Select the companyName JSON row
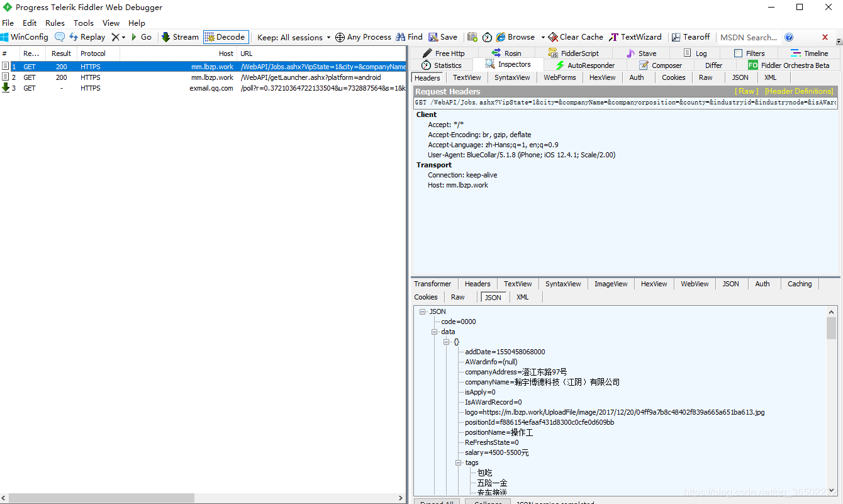Viewport: 843px width, 504px height. [x=542, y=382]
